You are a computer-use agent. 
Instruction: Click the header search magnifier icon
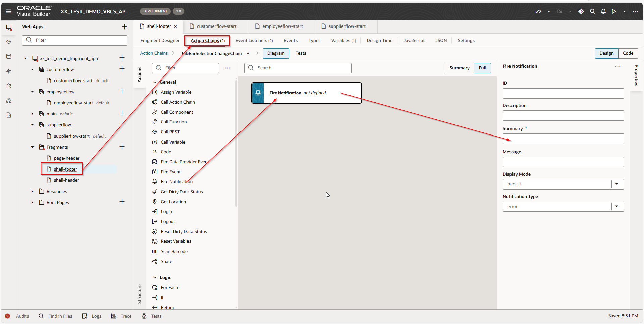pyautogui.click(x=592, y=11)
